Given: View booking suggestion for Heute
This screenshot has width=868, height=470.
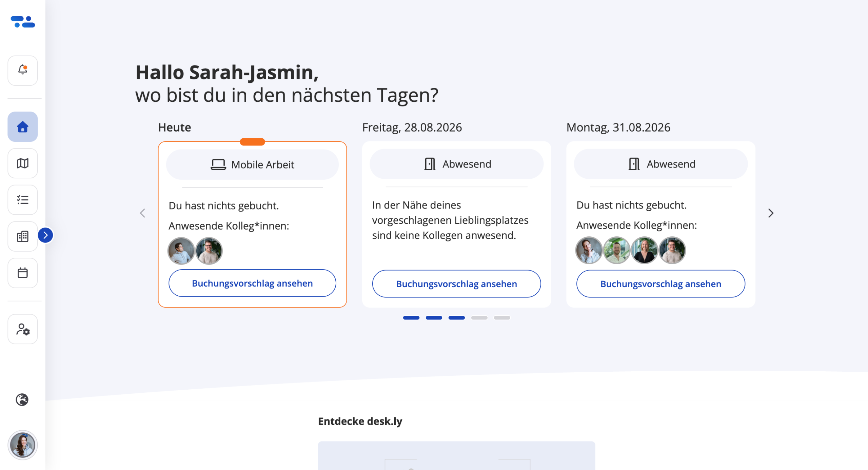Looking at the screenshot, I should pos(252,283).
